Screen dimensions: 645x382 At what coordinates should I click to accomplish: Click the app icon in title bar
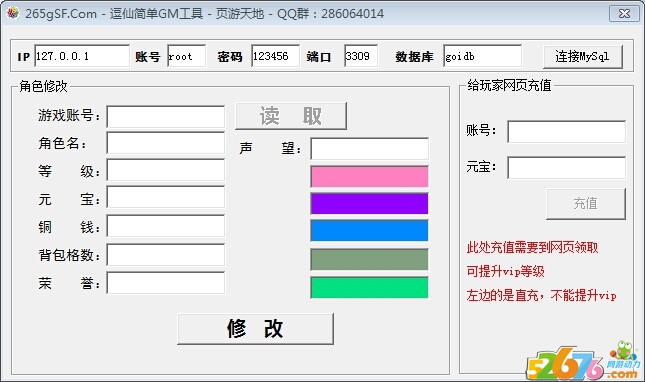13,13
